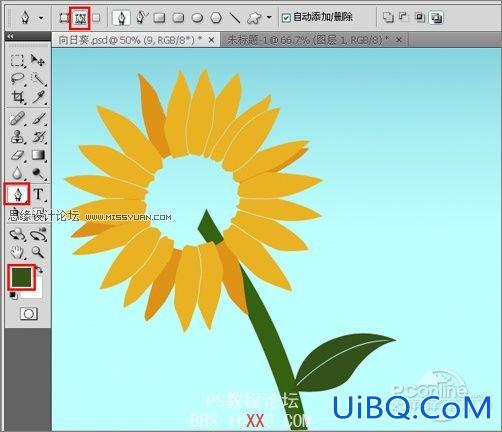Pick the Ellipse shape tool option
Screen dimensions: 502x432
197,18
